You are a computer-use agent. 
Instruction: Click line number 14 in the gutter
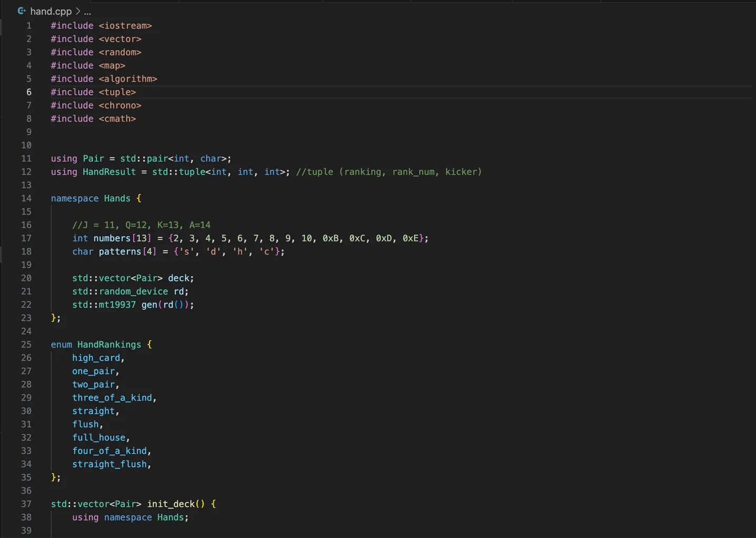[26, 199]
